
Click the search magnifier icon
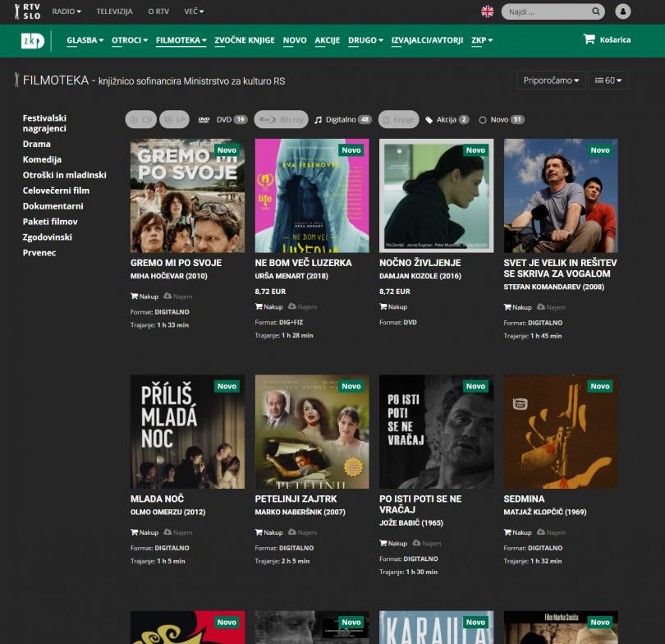pos(596,11)
